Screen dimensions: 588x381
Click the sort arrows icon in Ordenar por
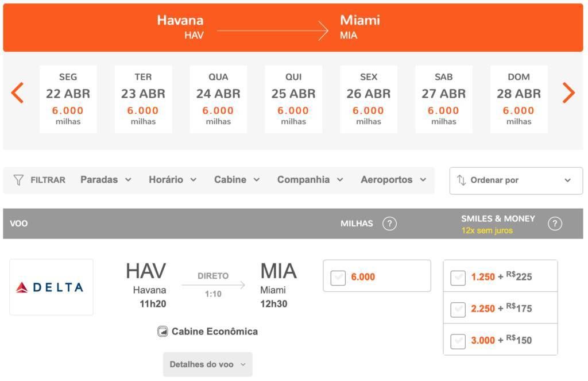[461, 180]
